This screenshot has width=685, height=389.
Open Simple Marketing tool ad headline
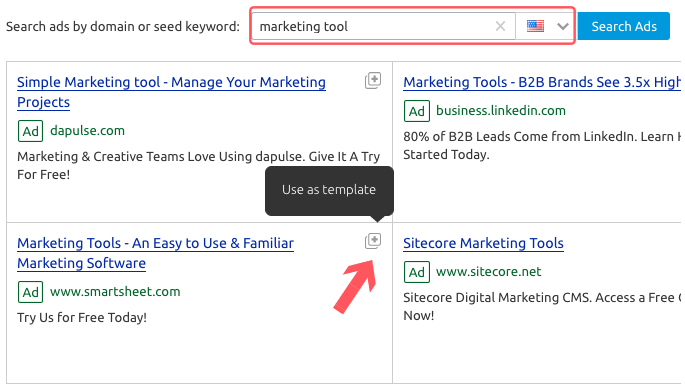point(171,92)
